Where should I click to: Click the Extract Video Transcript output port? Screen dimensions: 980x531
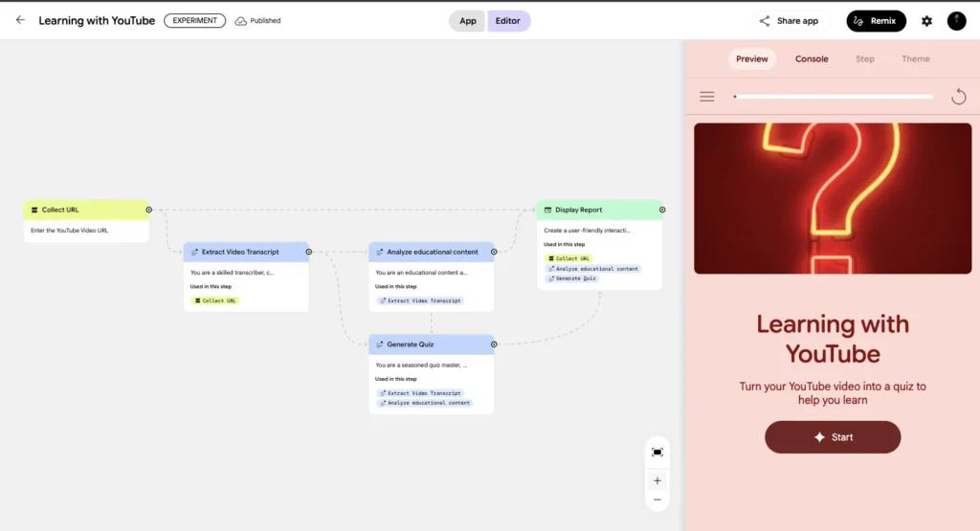[309, 252]
